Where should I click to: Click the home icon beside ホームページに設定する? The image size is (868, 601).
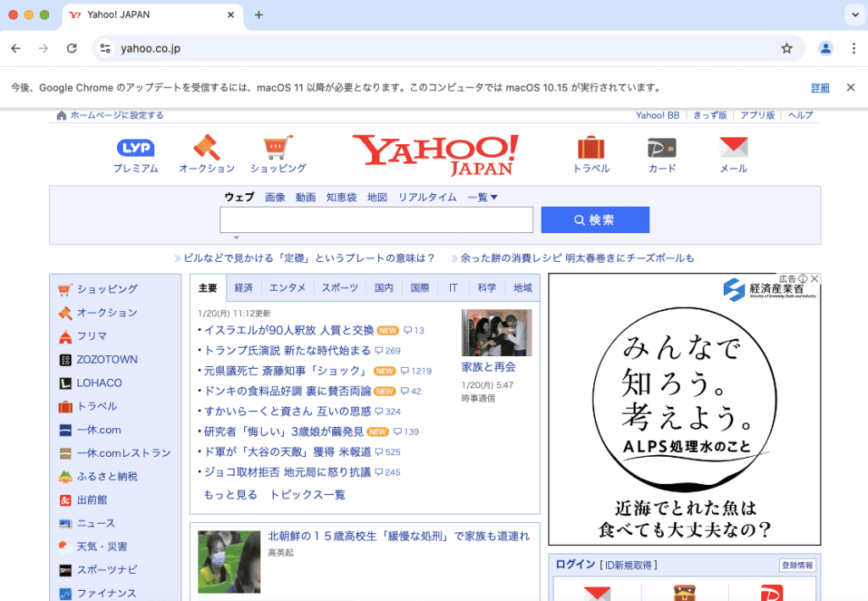[61, 115]
